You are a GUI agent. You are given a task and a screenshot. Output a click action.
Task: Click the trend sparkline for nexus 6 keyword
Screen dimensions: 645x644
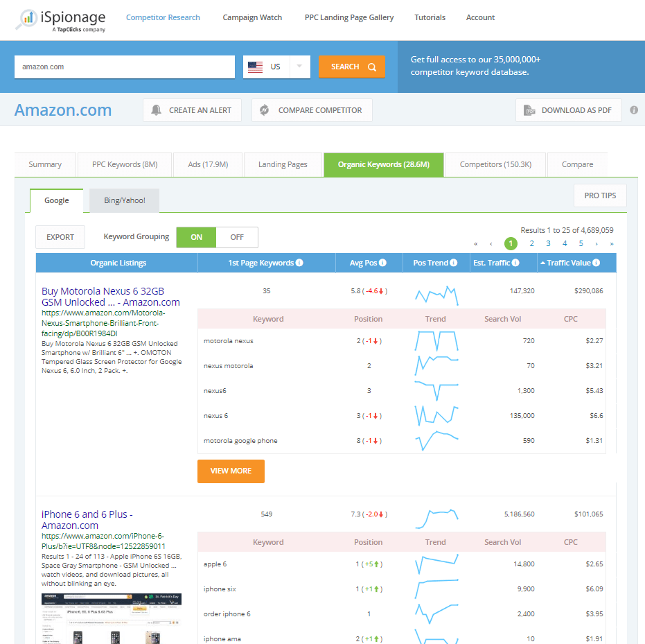point(436,416)
